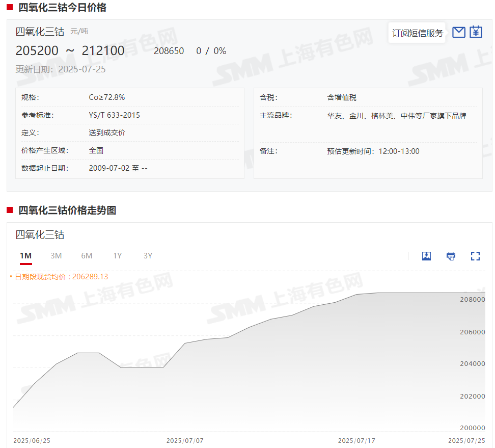The image size is (495, 448).
Task: Click the envelope email subscription icon
Action: (459, 33)
